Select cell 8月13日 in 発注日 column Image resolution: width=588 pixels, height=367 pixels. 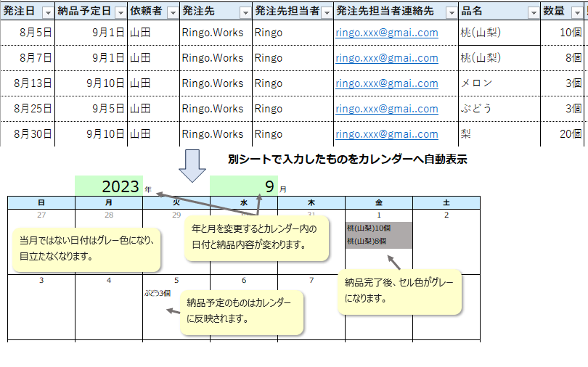coord(28,83)
